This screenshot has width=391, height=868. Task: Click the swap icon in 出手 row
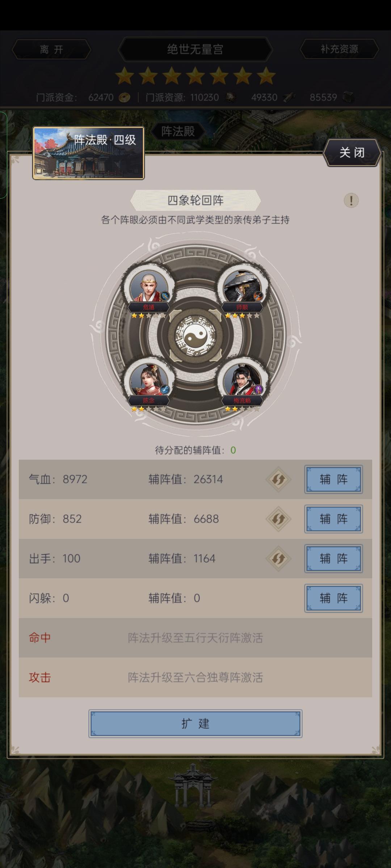pos(278,558)
